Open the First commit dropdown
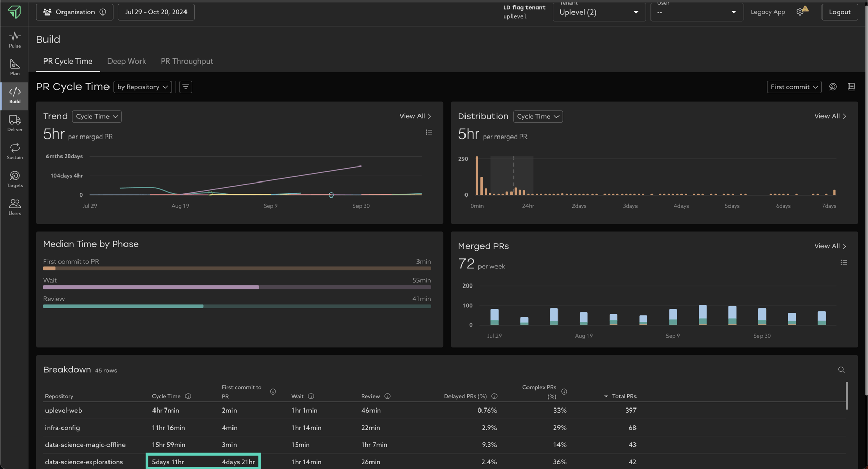868x469 pixels. pos(794,87)
